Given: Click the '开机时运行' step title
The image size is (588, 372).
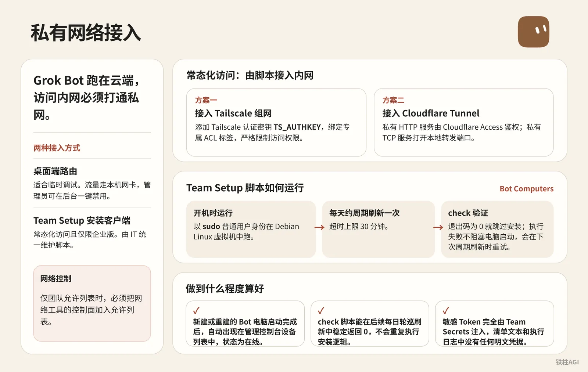Looking at the screenshot, I should click(x=213, y=213).
